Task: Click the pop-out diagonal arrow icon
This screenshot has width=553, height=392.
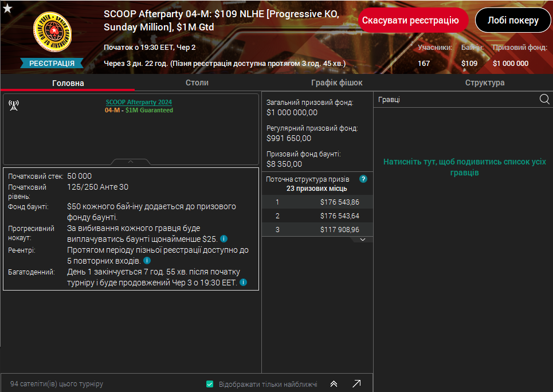Action: pyautogui.click(x=356, y=383)
